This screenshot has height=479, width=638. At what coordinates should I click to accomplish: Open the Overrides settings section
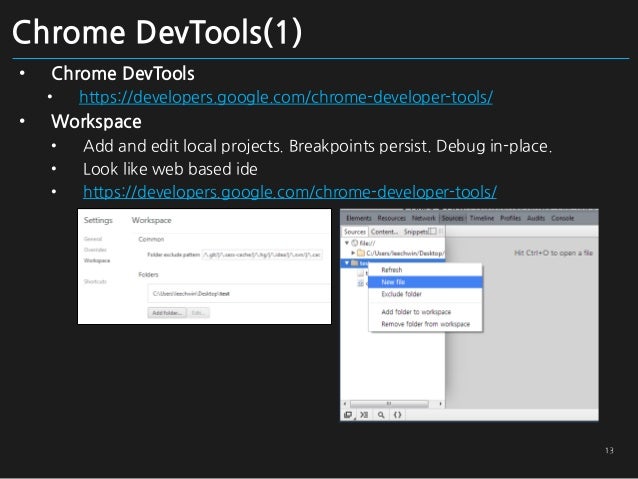pos(95,249)
